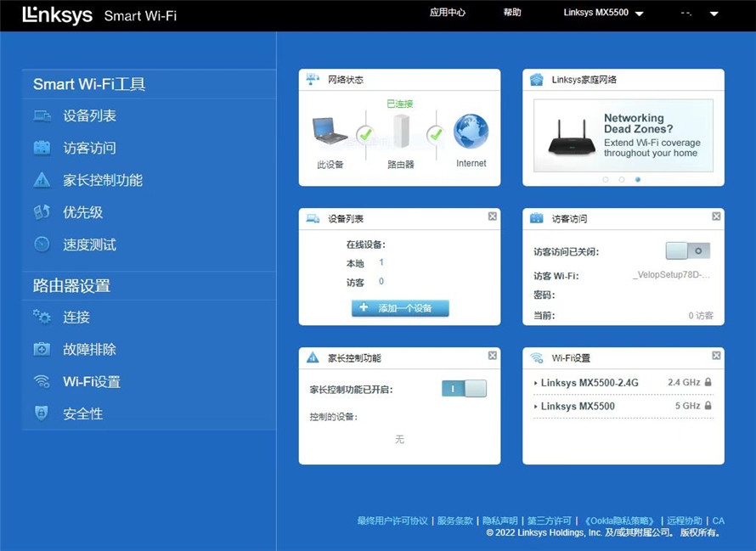Close the 家长控制功能 widget
The height and width of the screenshot is (551, 756).
tap(493, 355)
